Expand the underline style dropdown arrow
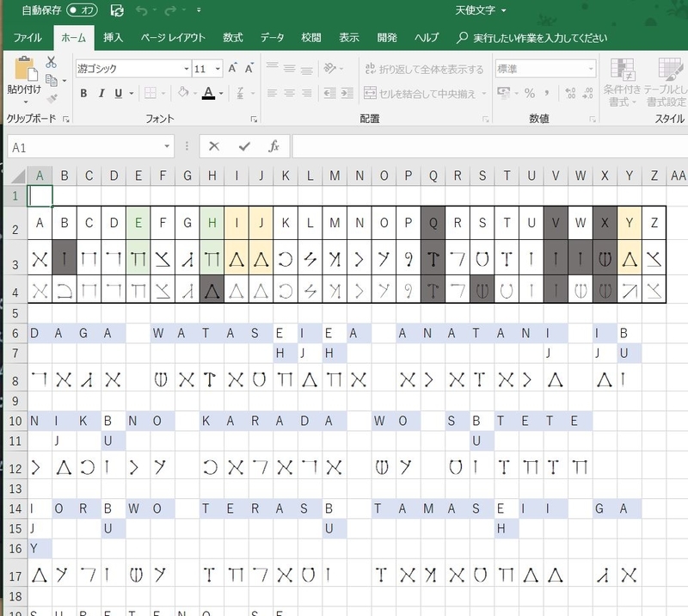The width and height of the screenshot is (688, 616). click(x=132, y=93)
